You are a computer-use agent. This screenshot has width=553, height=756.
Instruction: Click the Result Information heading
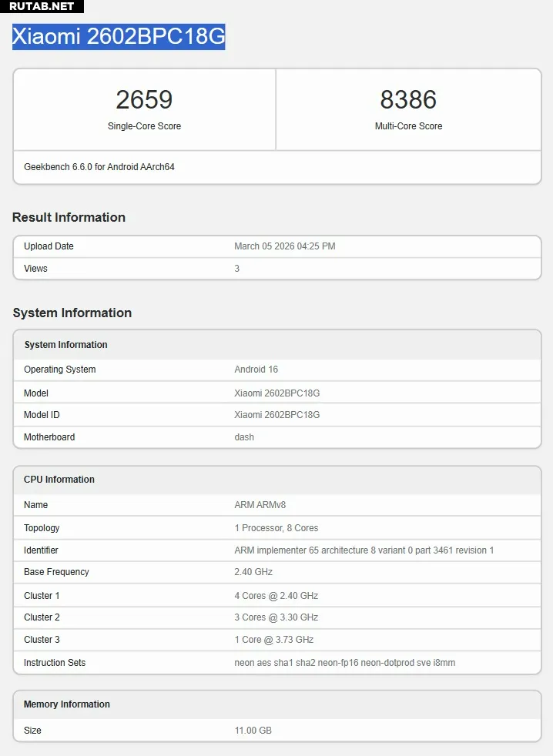coord(69,217)
